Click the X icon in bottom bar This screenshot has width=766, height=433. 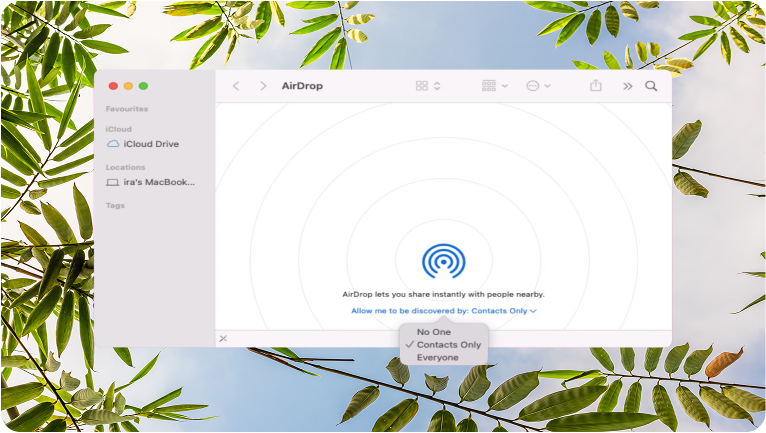point(223,338)
